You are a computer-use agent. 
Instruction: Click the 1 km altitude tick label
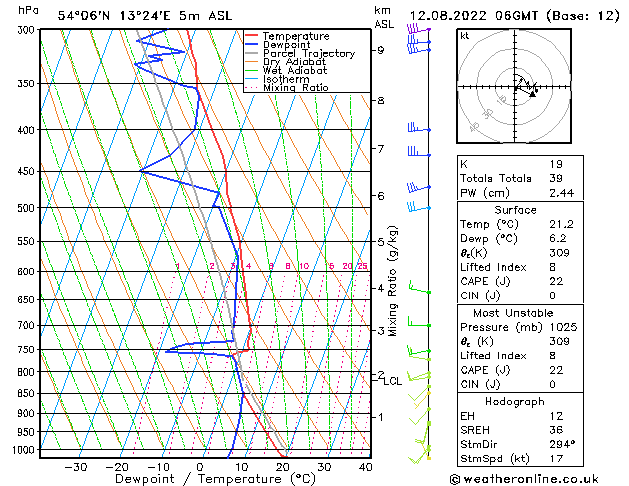point(381,417)
